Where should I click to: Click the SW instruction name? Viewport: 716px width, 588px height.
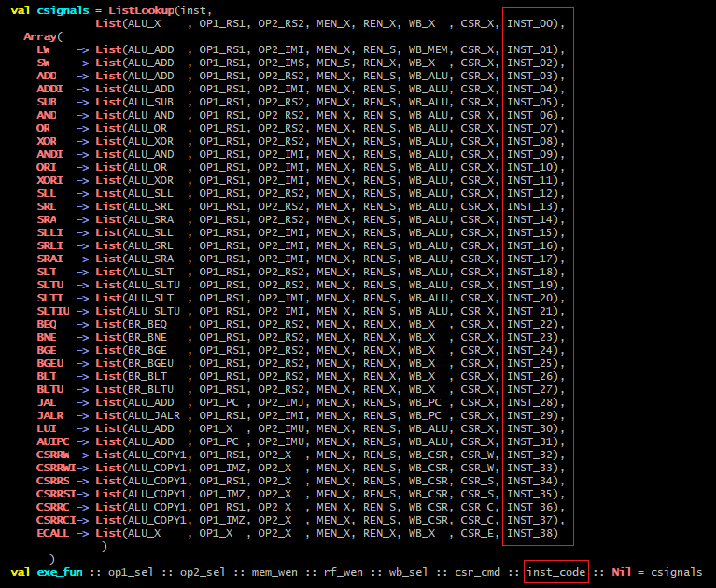tap(43, 63)
